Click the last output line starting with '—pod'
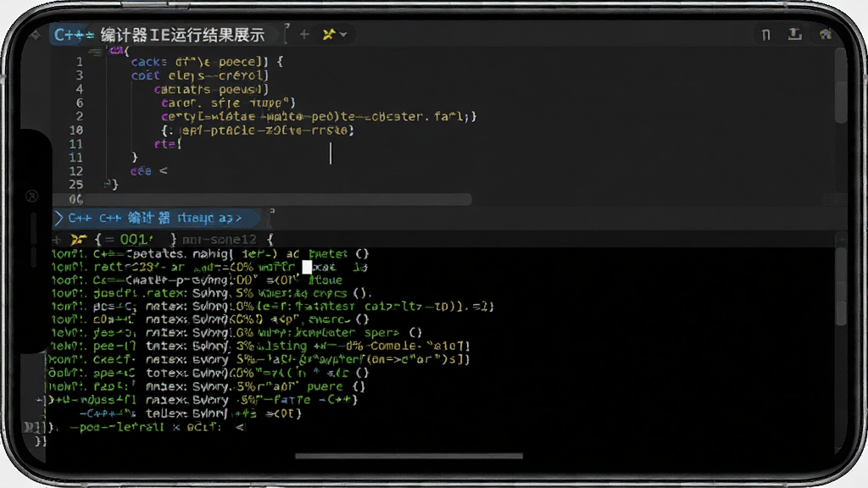The height and width of the screenshot is (488, 868). click(x=157, y=427)
